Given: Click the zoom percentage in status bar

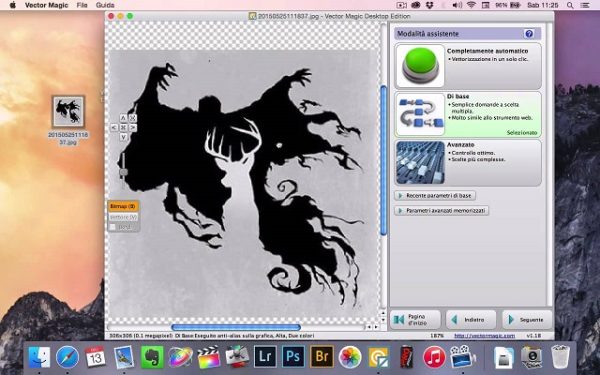Looking at the screenshot, I should click(x=437, y=336).
